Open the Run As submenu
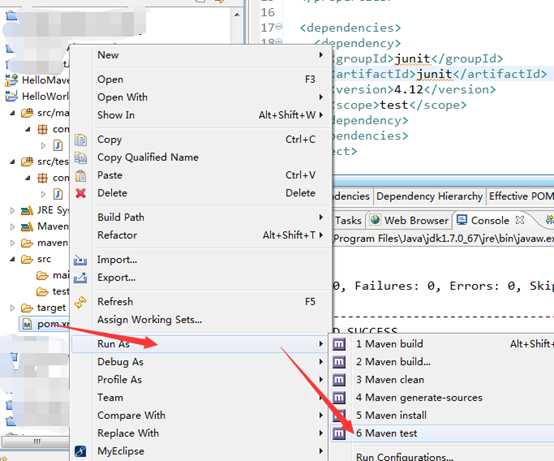Screen dimensions: 554x461 (x=201, y=344)
